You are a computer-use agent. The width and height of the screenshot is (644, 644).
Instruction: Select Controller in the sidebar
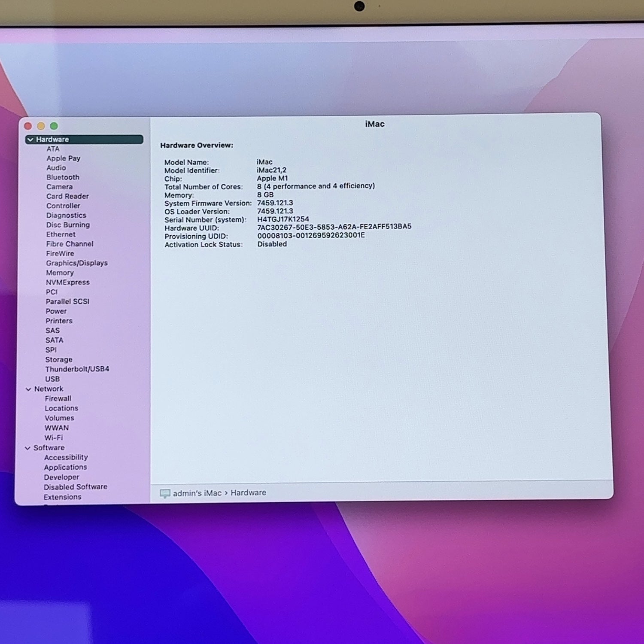click(x=63, y=206)
